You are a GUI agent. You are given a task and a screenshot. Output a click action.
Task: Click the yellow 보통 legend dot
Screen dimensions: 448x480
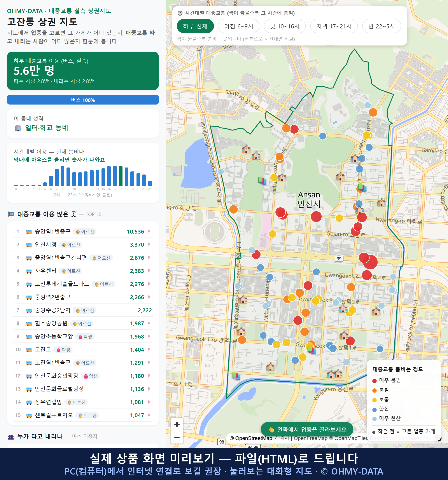pyautogui.click(x=374, y=400)
